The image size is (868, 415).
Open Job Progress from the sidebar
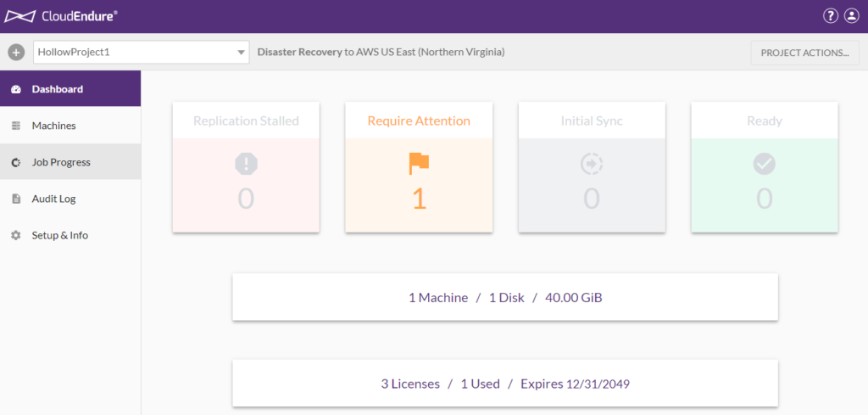[61, 162]
